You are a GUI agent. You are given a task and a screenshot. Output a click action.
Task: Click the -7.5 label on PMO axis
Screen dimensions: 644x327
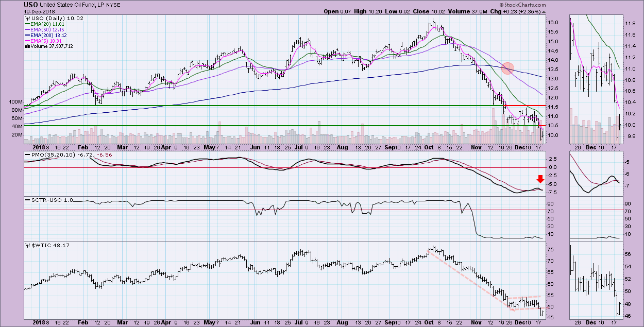[x=553, y=193]
